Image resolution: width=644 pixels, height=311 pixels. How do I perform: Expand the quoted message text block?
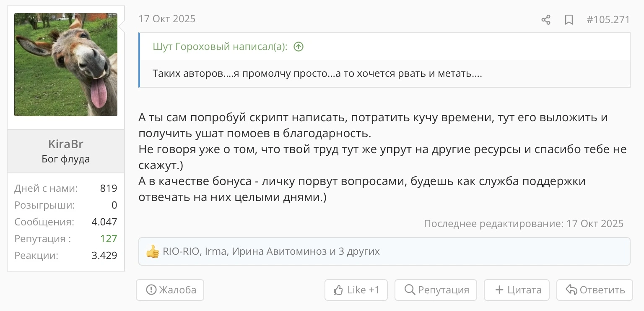384,74
